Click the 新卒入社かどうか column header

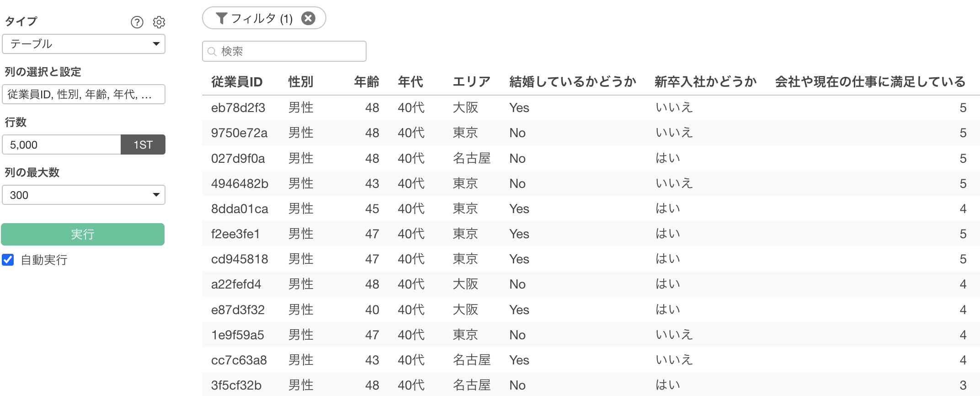tap(705, 82)
